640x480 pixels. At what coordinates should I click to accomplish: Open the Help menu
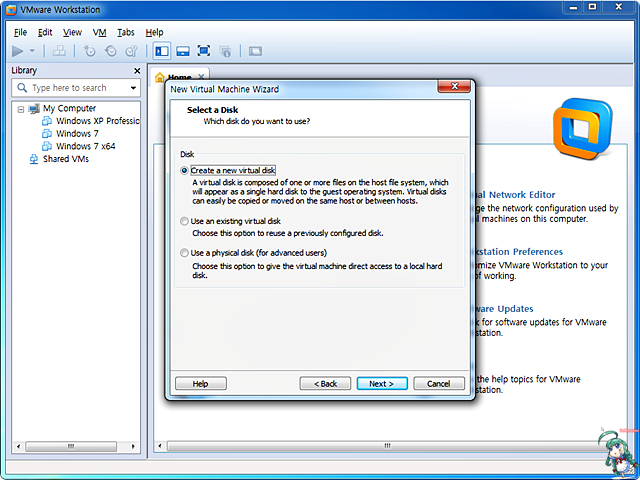click(x=154, y=32)
